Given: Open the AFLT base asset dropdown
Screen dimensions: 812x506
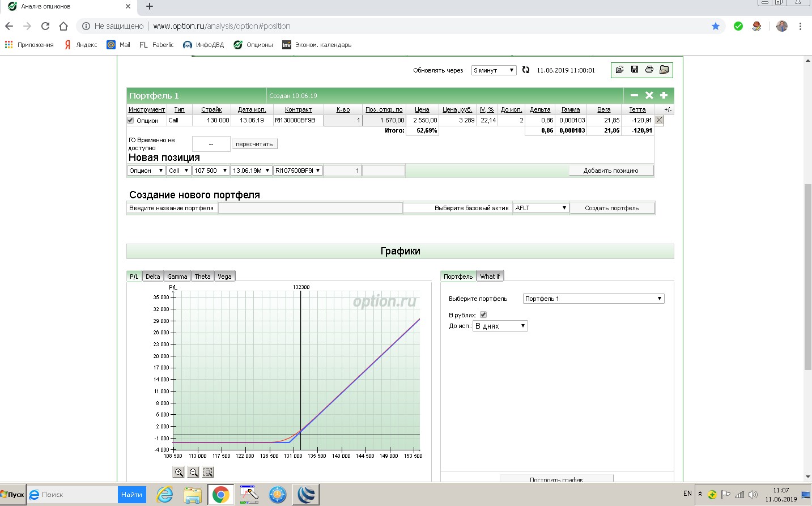Looking at the screenshot, I should [541, 208].
